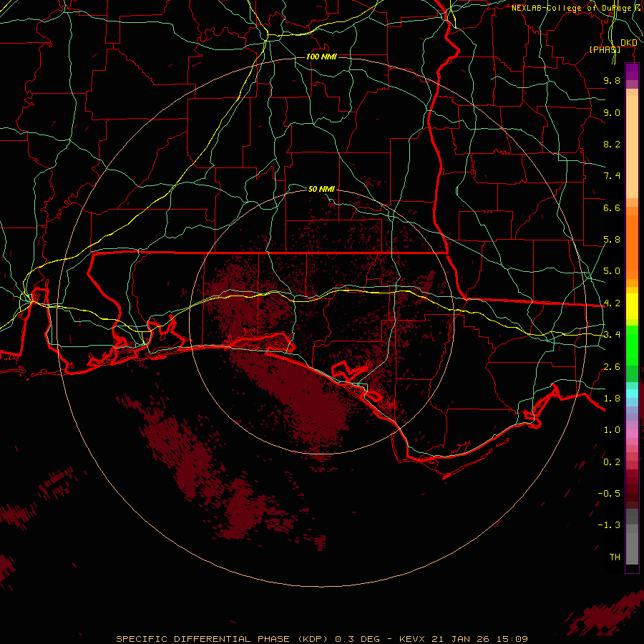Click the "DKD" label above the color scale

pos(629,43)
